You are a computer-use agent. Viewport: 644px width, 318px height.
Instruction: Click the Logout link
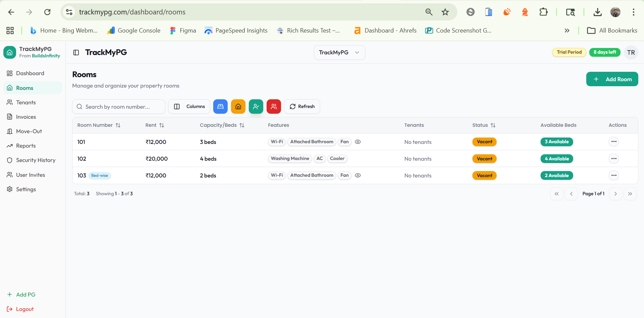tap(24, 309)
